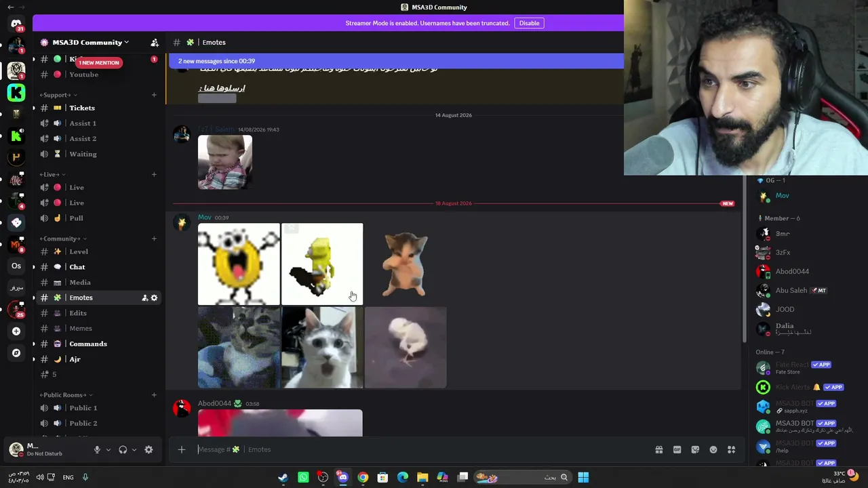Click the members list scrollbar
868x488 pixels.
(x=744, y=258)
